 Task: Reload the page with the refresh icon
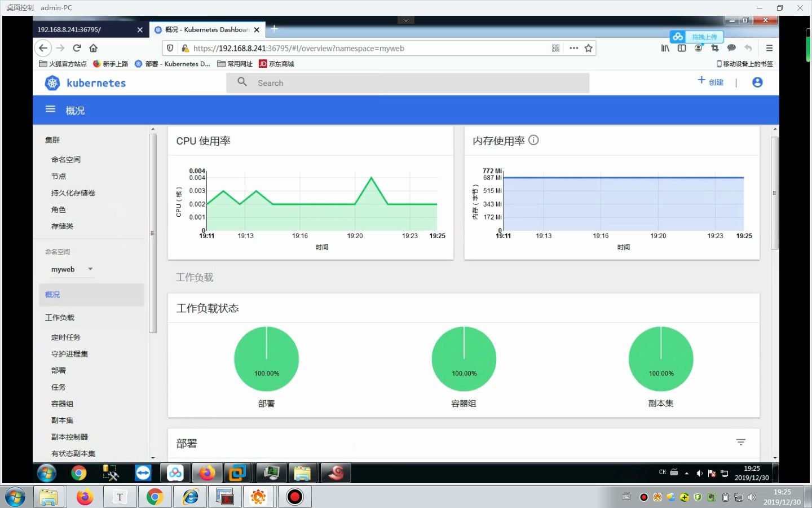[x=77, y=48]
